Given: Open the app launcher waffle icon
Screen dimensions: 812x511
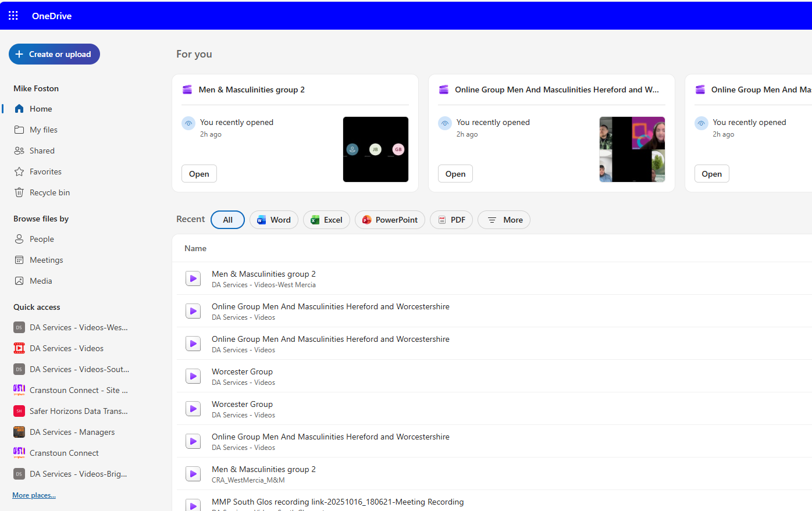Looking at the screenshot, I should (x=13, y=16).
